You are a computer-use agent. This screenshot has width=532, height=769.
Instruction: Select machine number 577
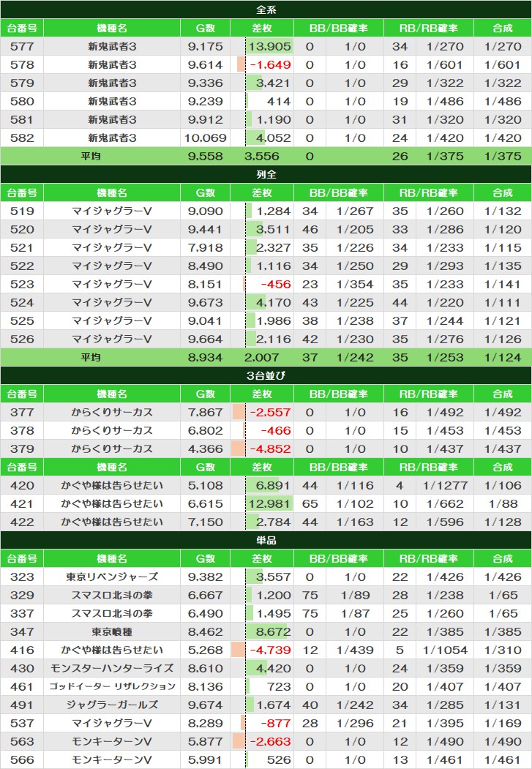[22, 47]
